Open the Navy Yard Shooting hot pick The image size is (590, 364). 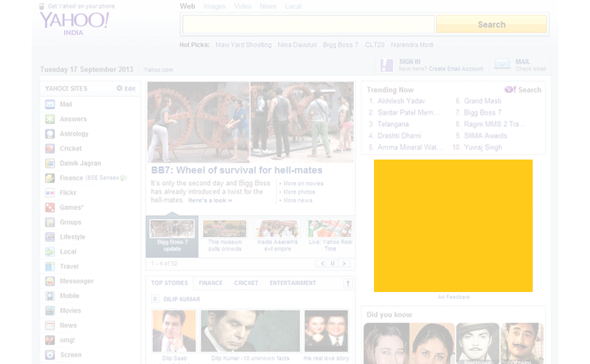click(243, 45)
